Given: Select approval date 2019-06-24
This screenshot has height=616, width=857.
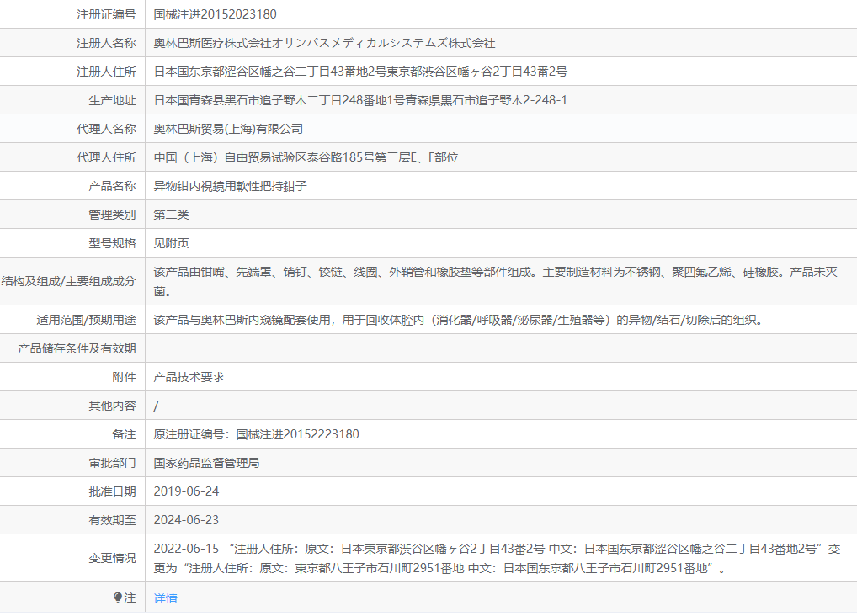Looking at the screenshot, I should pyautogui.click(x=186, y=491).
